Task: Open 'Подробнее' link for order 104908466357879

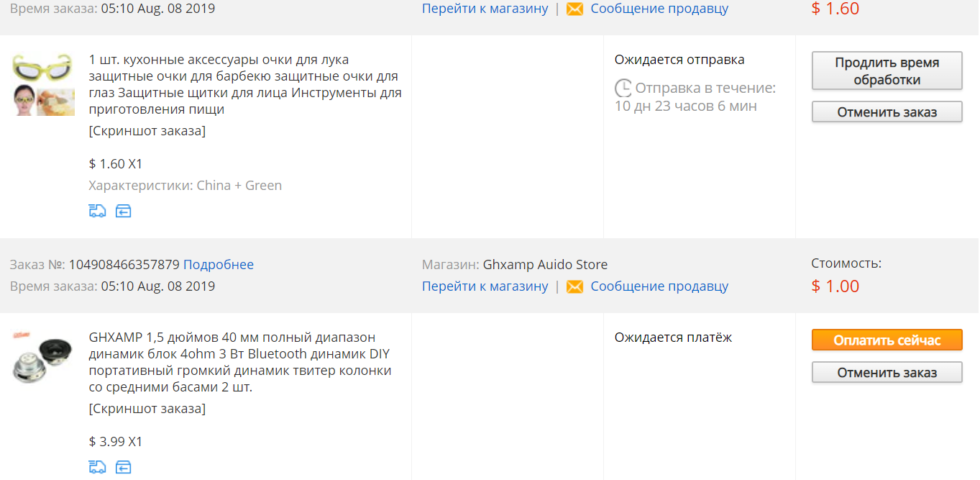Action: (x=219, y=265)
